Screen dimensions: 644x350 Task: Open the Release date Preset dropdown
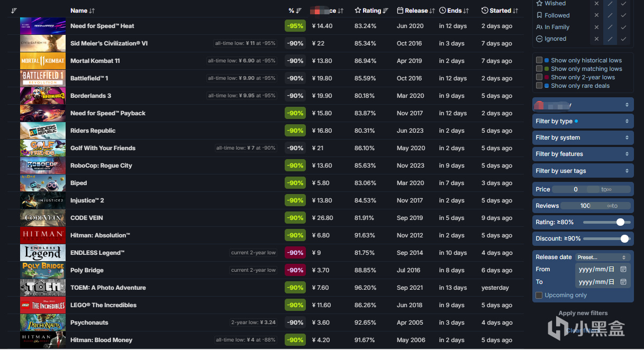603,257
